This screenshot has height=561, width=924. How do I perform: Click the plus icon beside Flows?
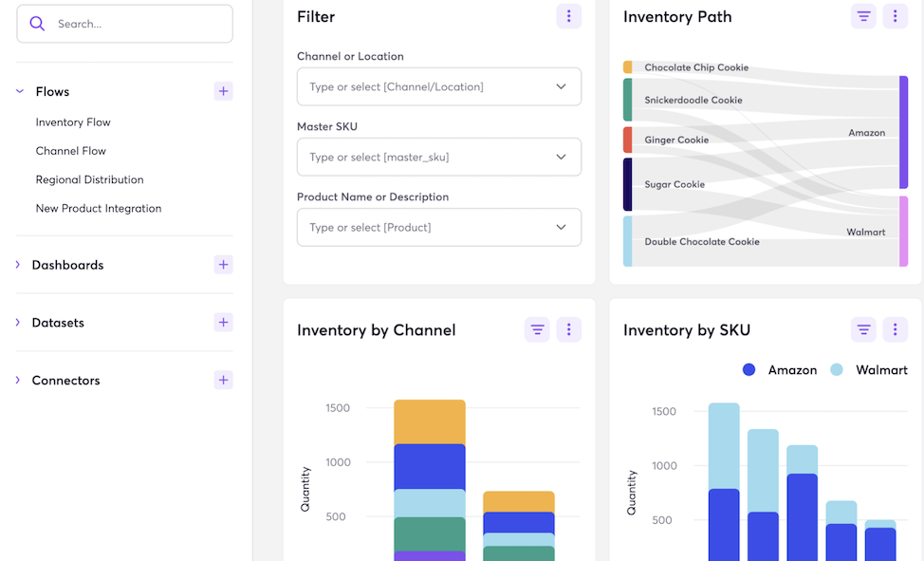click(223, 91)
